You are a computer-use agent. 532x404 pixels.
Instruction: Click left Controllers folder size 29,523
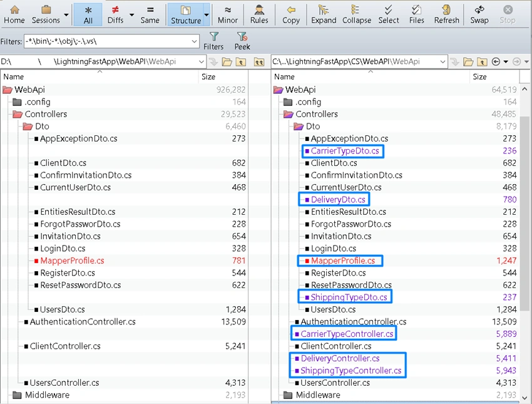point(233,114)
